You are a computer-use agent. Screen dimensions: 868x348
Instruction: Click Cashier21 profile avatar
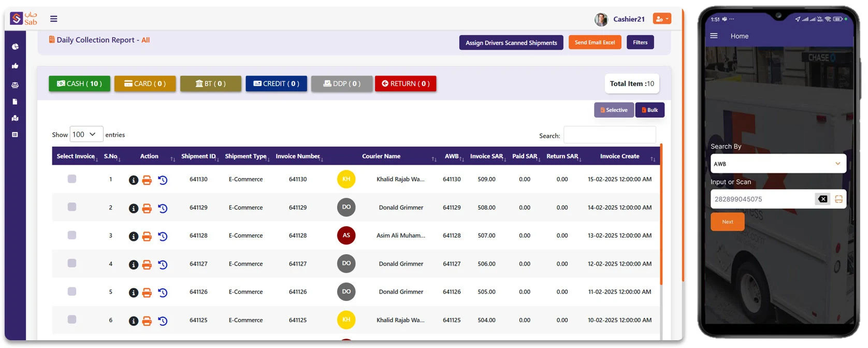(601, 19)
